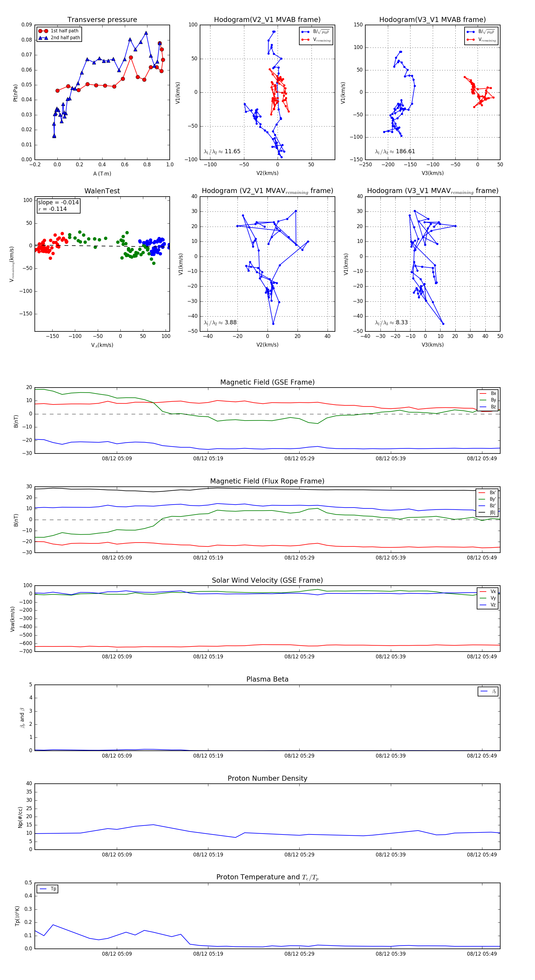Click the 'Proton Temperature and Te/Tp' title
This screenshot has height=980, width=535.
tap(267, 877)
